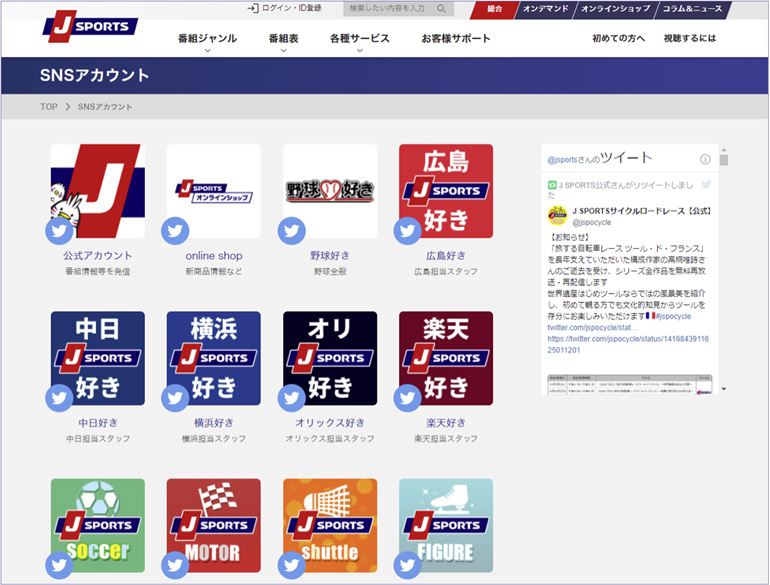Select the オンラインショップ tab
The height and width of the screenshot is (585, 770).
pyautogui.click(x=615, y=9)
